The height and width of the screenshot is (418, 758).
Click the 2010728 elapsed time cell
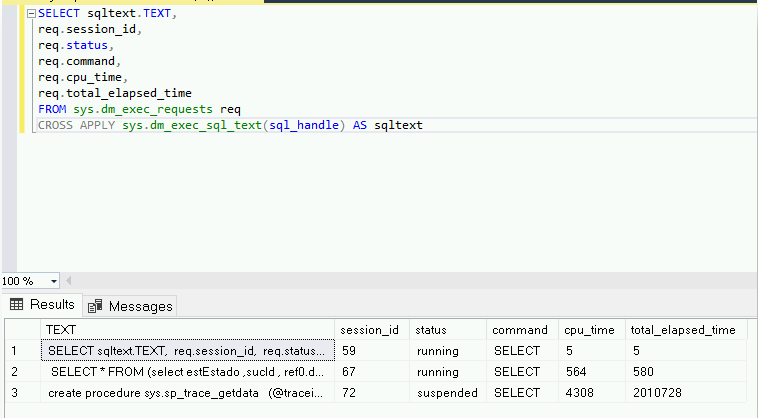tap(686, 393)
